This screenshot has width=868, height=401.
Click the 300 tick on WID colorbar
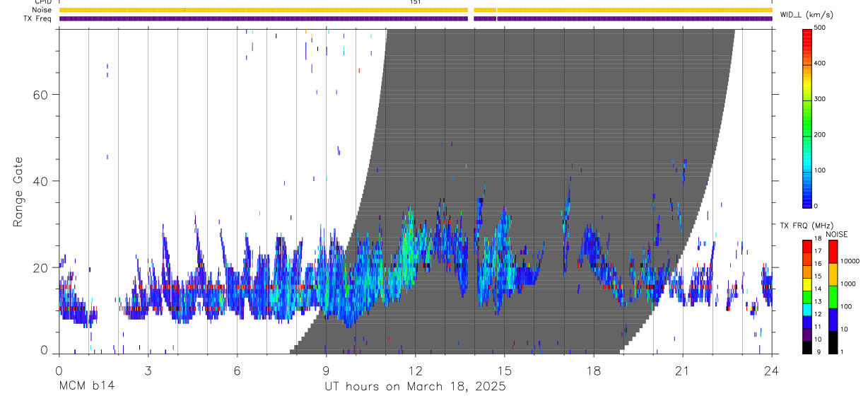point(821,99)
